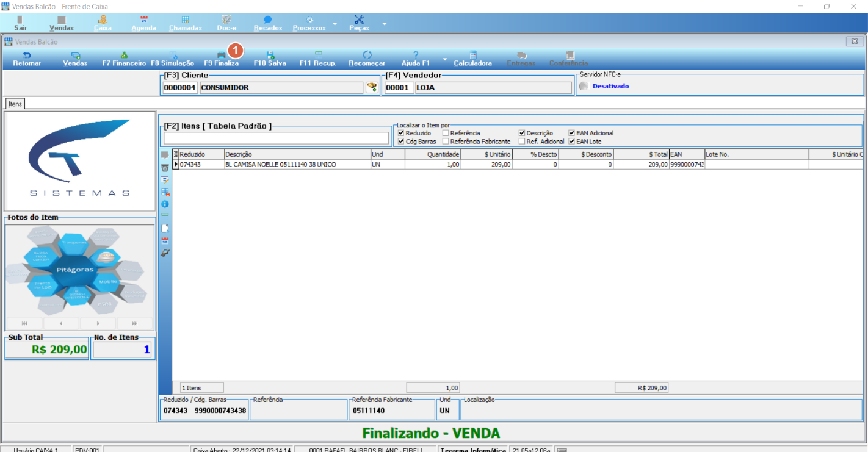
Task: Click cell 074343 in Reduzido column
Action: click(x=201, y=165)
